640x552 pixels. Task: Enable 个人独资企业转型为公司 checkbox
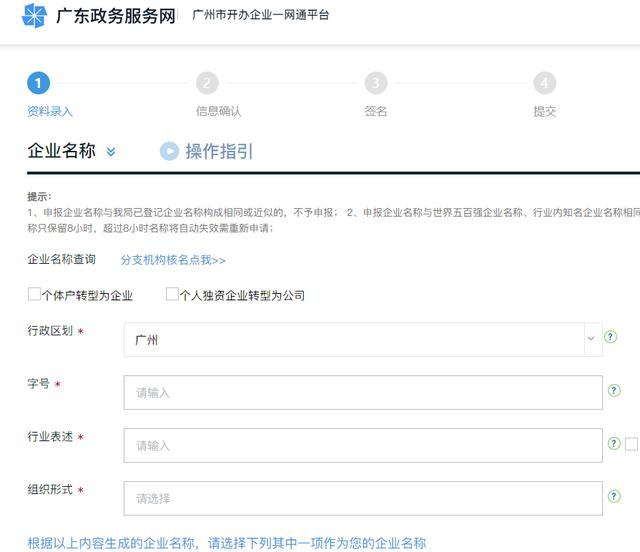[172, 295]
